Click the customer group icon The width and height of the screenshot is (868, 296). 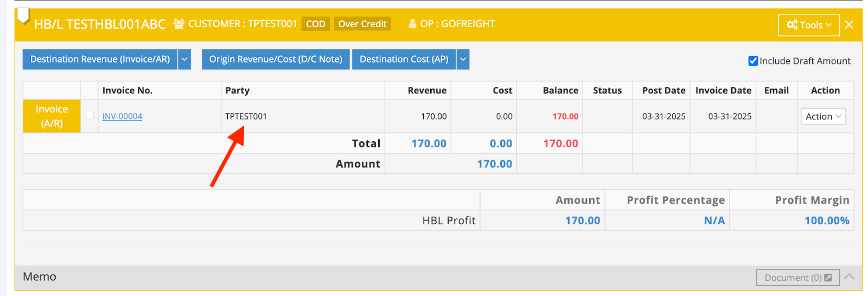(x=178, y=24)
